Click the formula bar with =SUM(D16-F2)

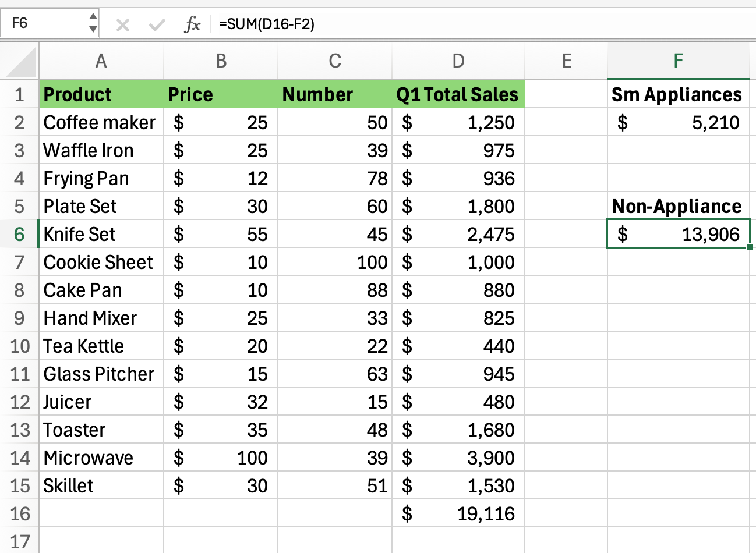coord(483,24)
